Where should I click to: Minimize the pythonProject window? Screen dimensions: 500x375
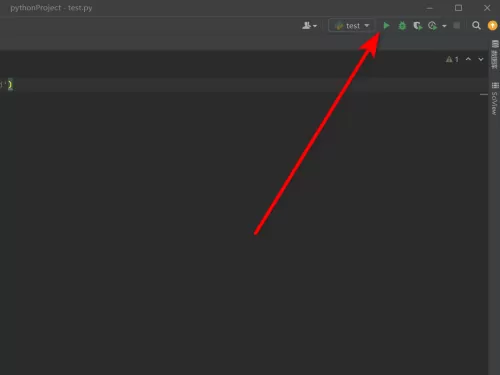click(x=430, y=8)
